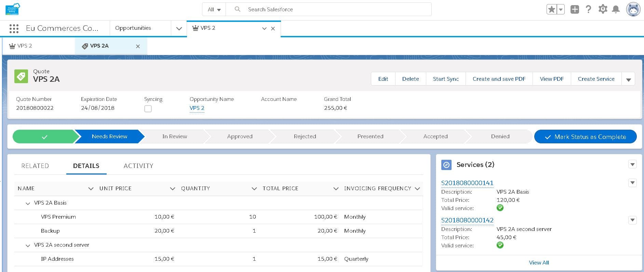Select the Needs Review path stage
Screen dimensions: 644x272
tap(109, 137)
